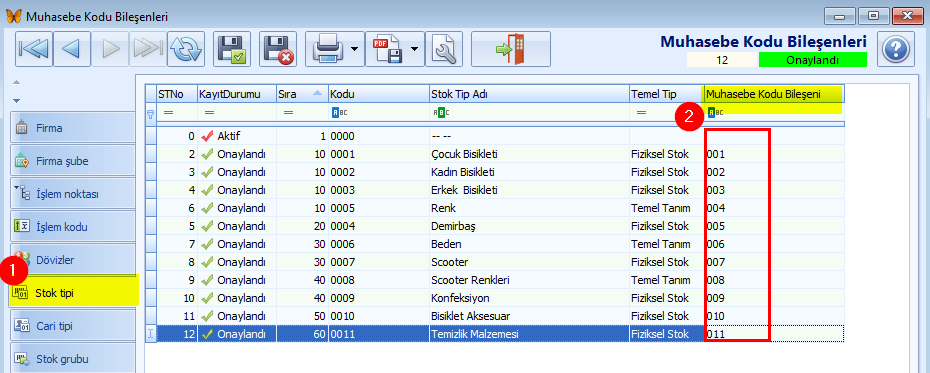Click Aktif status in first row
The height and width of the screenshot is (373, 930).
click(x=236, y=136)
